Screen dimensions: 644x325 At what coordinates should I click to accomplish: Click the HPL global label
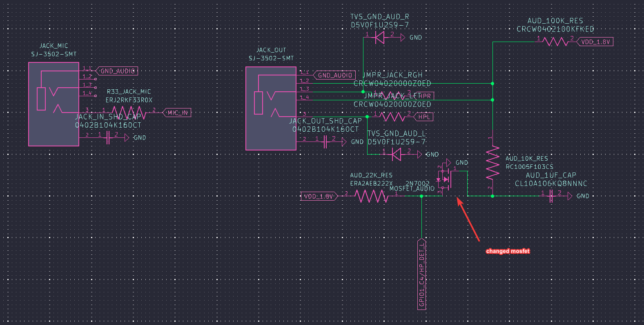click(423, 117)
